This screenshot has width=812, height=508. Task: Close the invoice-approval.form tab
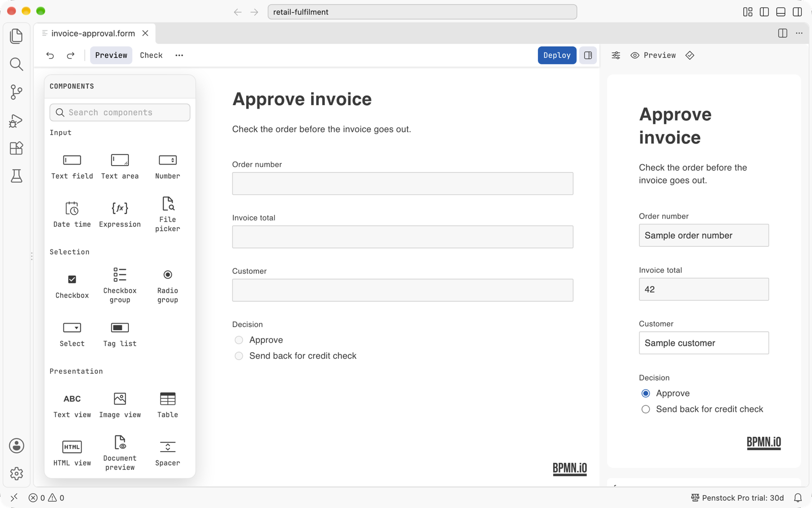[145, 34]
